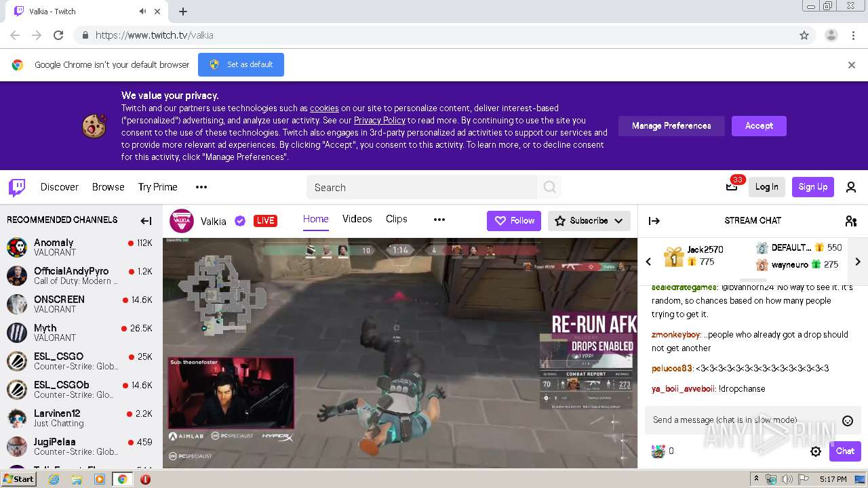Open Internet Explorer from taskbar
Viewport: 868px width, 488px height.
coord(54,479)
